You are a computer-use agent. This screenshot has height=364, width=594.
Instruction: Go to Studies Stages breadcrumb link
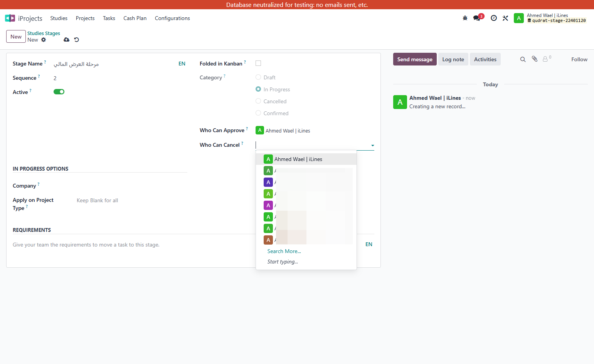44,33
